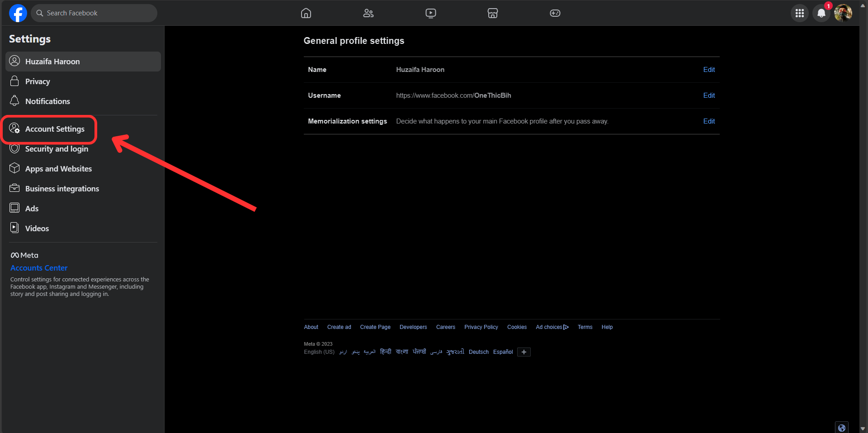The width and height of the screenshot is (868, 433).
Task: Open the Cookies footer link
Action: pyautogui.click(x=517, y=327)
